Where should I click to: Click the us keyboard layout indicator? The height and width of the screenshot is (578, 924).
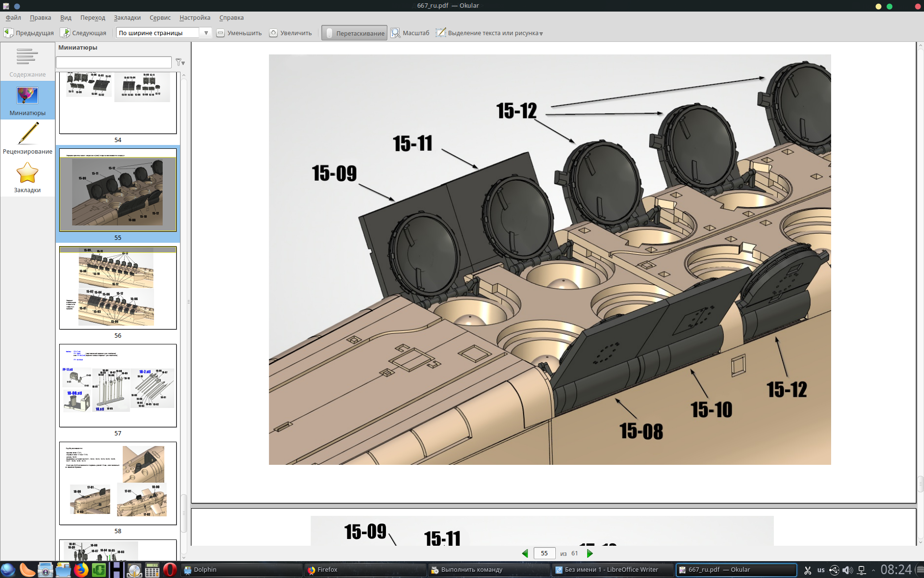point(821,570)
